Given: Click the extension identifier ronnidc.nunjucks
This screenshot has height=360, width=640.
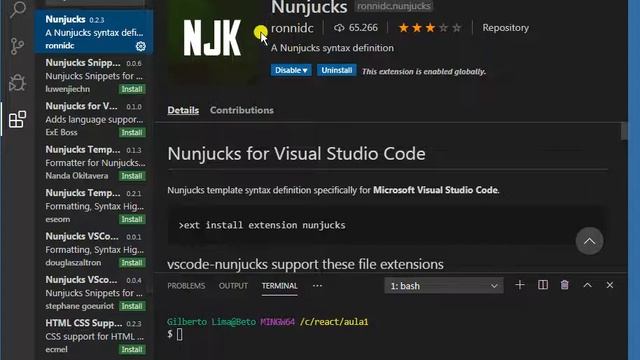Looking at the screenshot, I should coord(394,6).
